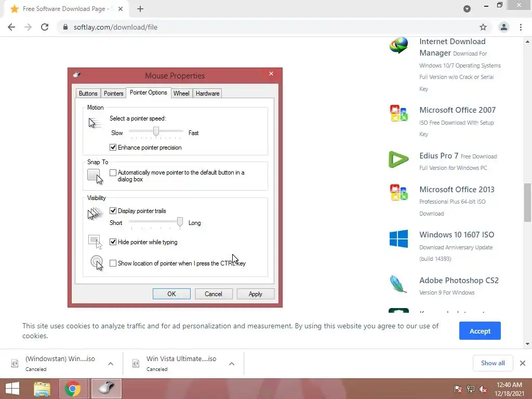Switch to Chrome in the taskbar
Image resolution: width=532 pixels, height=399 pixels.
click(73, 389)
